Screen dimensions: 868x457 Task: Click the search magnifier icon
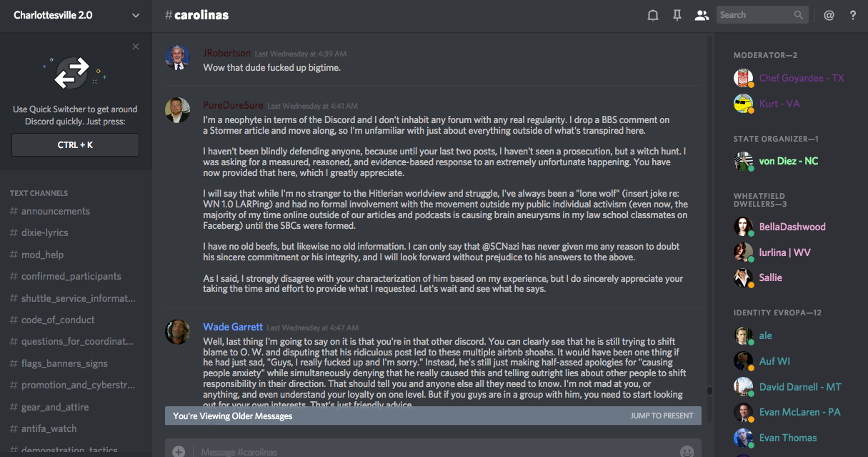click(x=799, y=15)
